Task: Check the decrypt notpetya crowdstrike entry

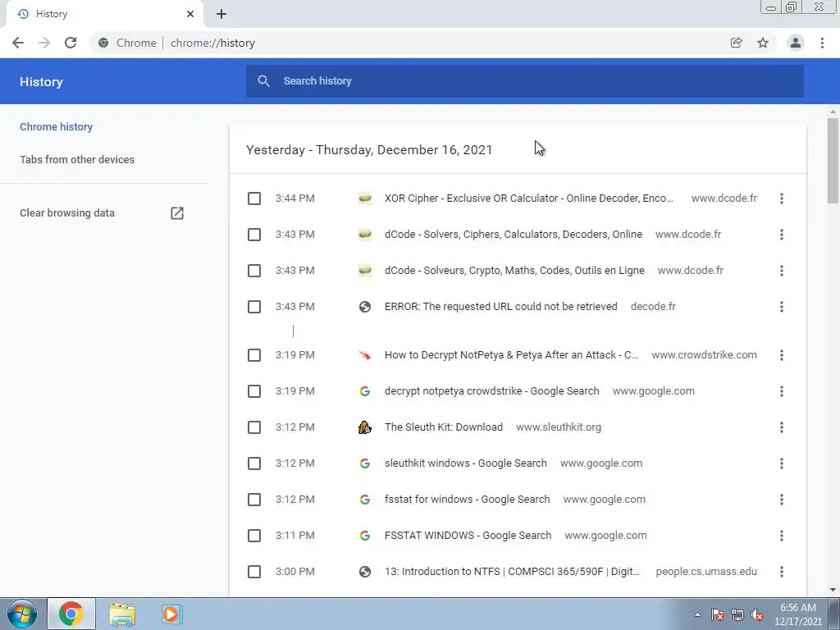Action: [x=254, y=391]
